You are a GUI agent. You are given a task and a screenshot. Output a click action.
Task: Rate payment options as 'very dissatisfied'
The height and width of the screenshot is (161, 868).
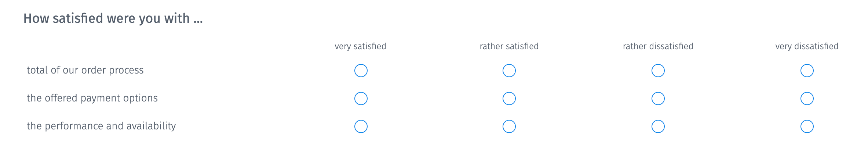pyautogui.click(x=807, y=99)
